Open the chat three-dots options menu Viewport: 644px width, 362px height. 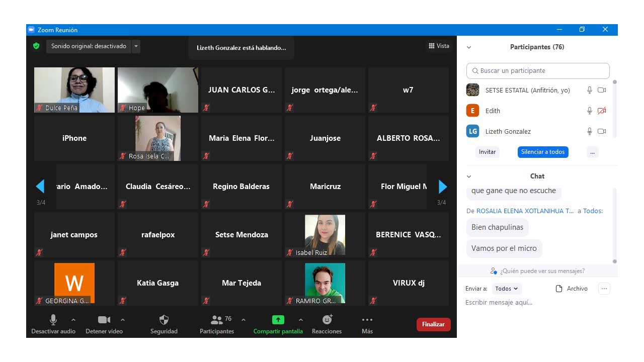click(x=604, y=289)
